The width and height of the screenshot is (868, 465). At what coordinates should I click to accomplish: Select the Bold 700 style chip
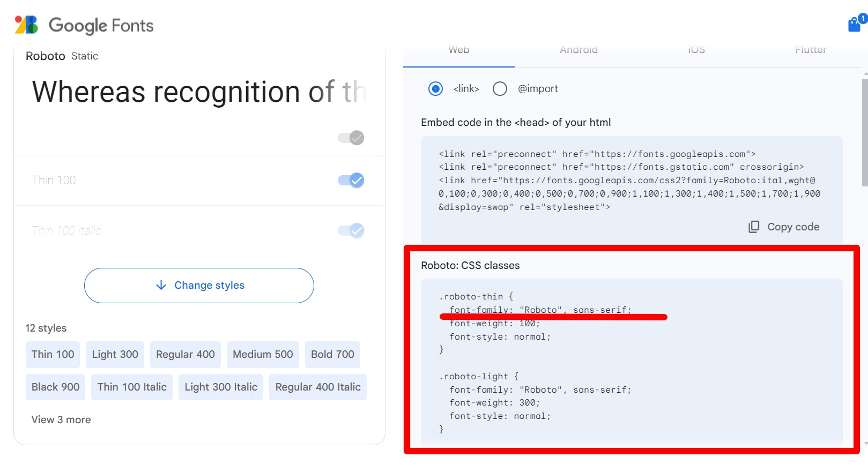coord(332,355)
